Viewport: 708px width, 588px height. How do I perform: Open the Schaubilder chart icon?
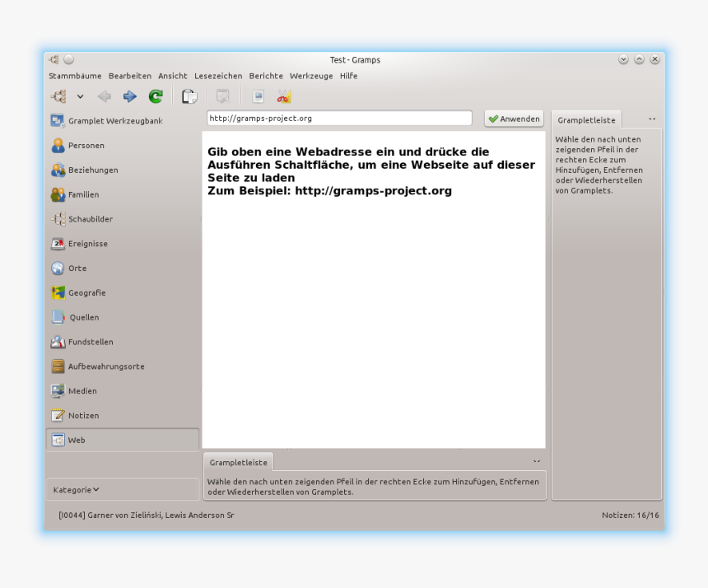58,219
